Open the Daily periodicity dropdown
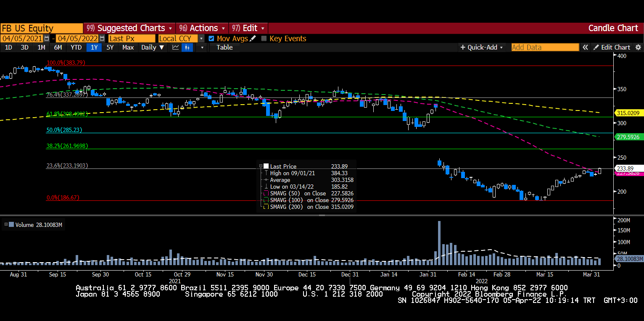Viewport: 644px width, 321px height. pyautogui.click(x=153, y=47)
